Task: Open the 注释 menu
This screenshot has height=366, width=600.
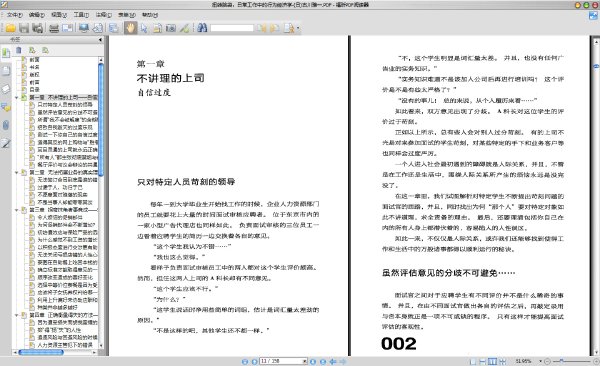Action: pos(103,15)
